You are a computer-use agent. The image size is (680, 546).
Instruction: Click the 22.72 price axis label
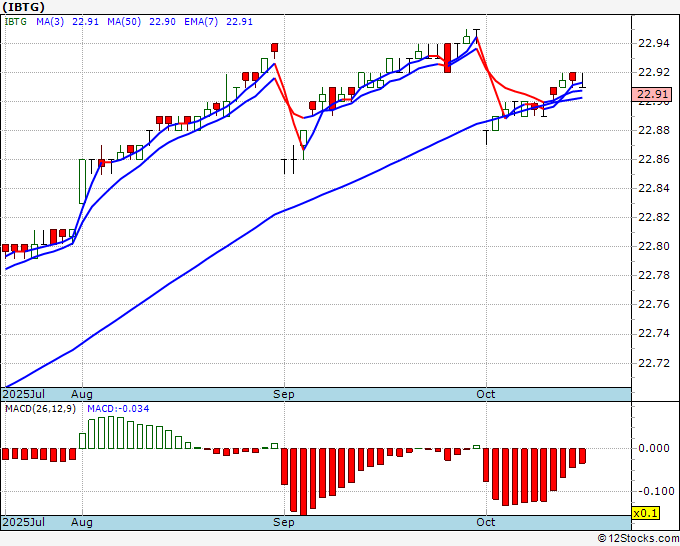point(654,363)
